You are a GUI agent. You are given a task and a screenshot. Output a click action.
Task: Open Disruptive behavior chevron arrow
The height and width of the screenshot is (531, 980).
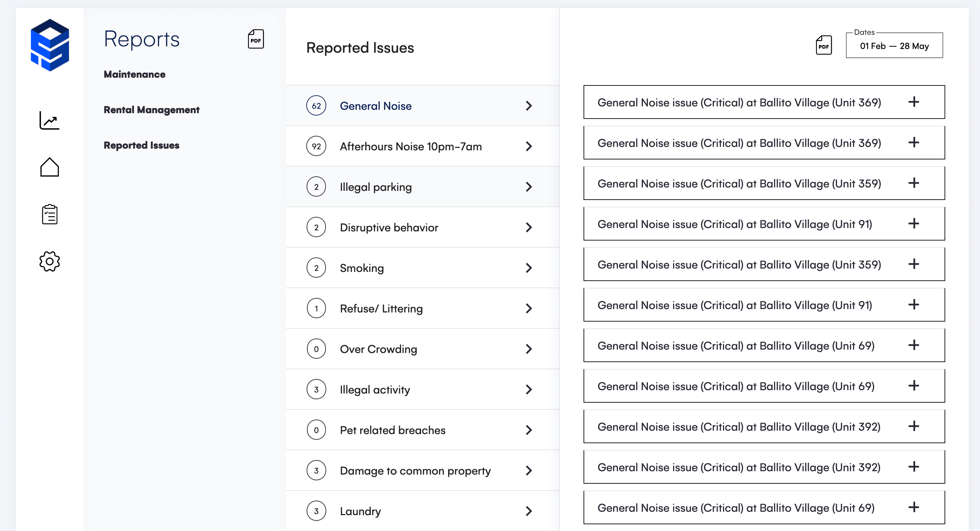(x=528, y=227)
